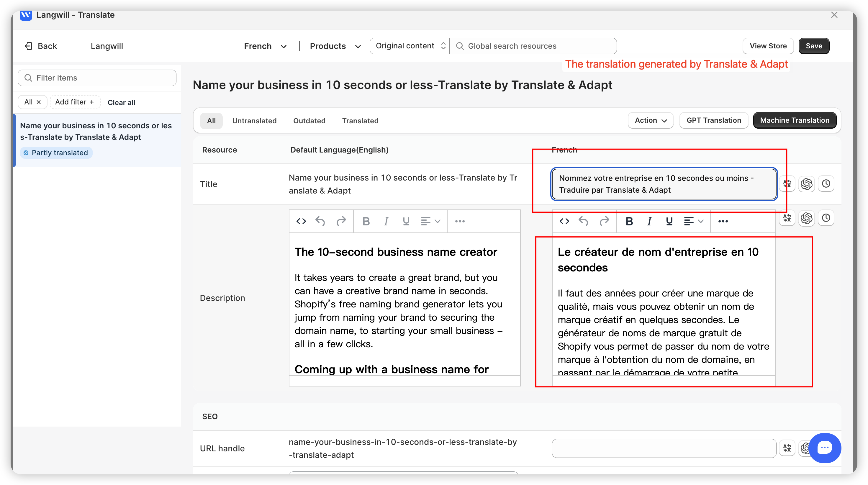View translation history for Description row
This screenshot has width=868, height=485.
tap(826, 218)
